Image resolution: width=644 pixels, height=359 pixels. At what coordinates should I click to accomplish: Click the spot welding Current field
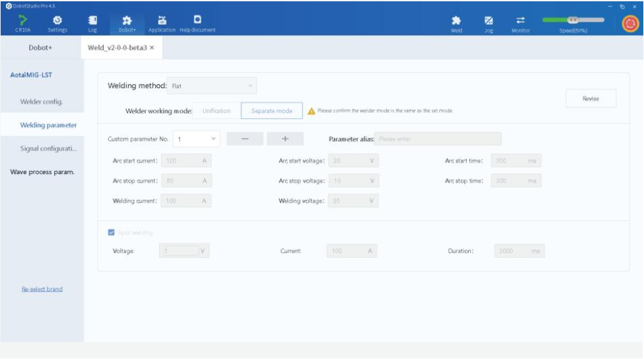[351, 250]
